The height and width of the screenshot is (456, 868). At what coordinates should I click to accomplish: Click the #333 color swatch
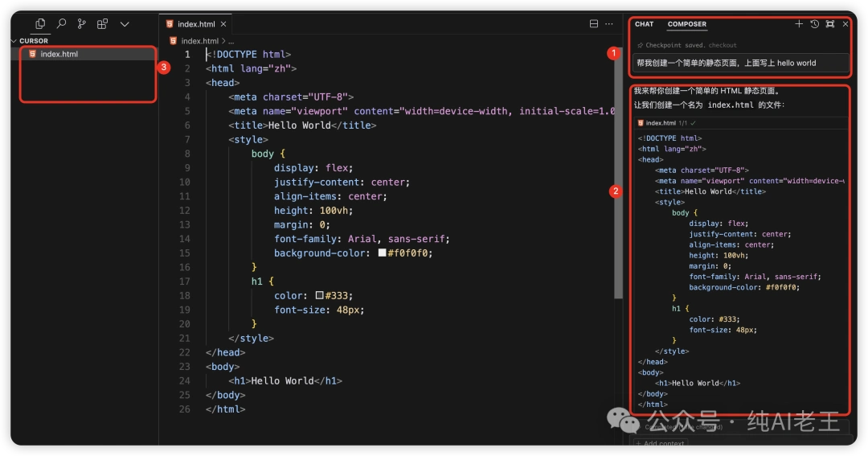(319, 295)
